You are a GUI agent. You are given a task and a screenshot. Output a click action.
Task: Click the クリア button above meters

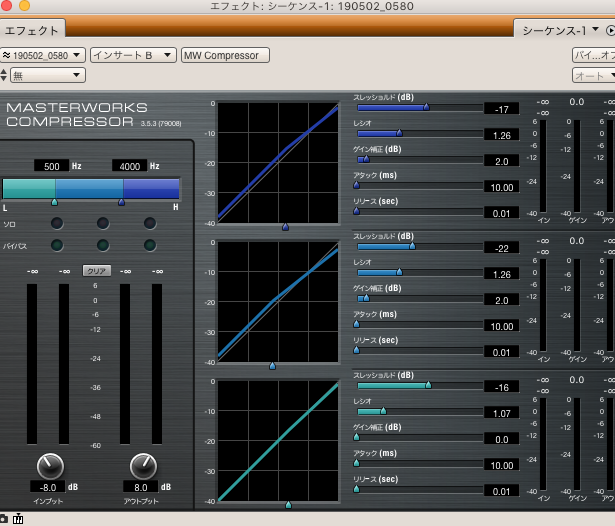click(x=96, y=271)
